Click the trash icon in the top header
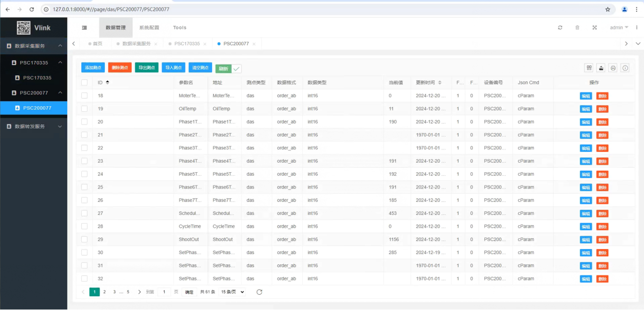The image size is (644, 310). [577, 27]
